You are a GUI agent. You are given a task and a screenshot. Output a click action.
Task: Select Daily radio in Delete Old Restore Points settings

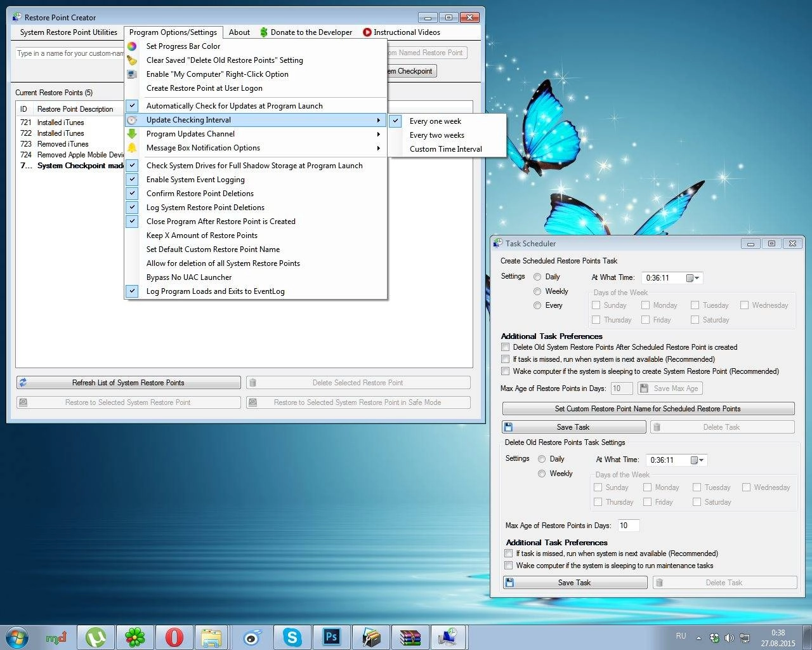tap(542, 459)
